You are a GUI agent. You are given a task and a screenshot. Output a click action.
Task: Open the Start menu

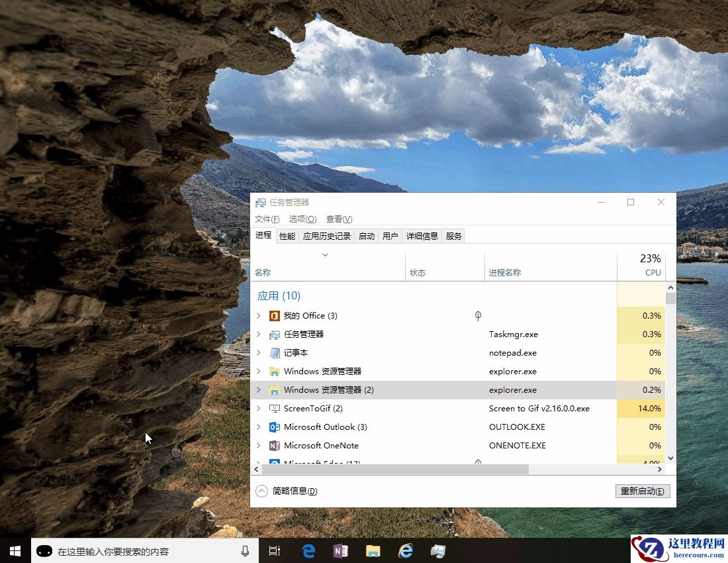tap(14, 550)
